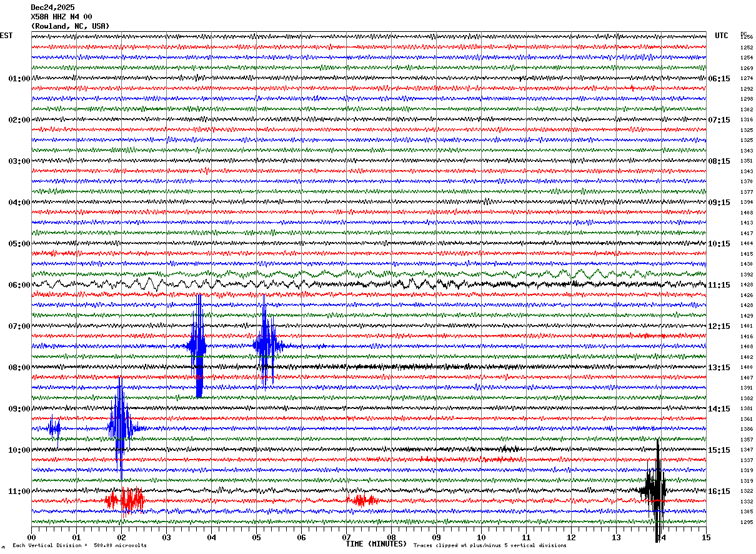Click minute tick '03' on the time axis

(x=166, y=537)
